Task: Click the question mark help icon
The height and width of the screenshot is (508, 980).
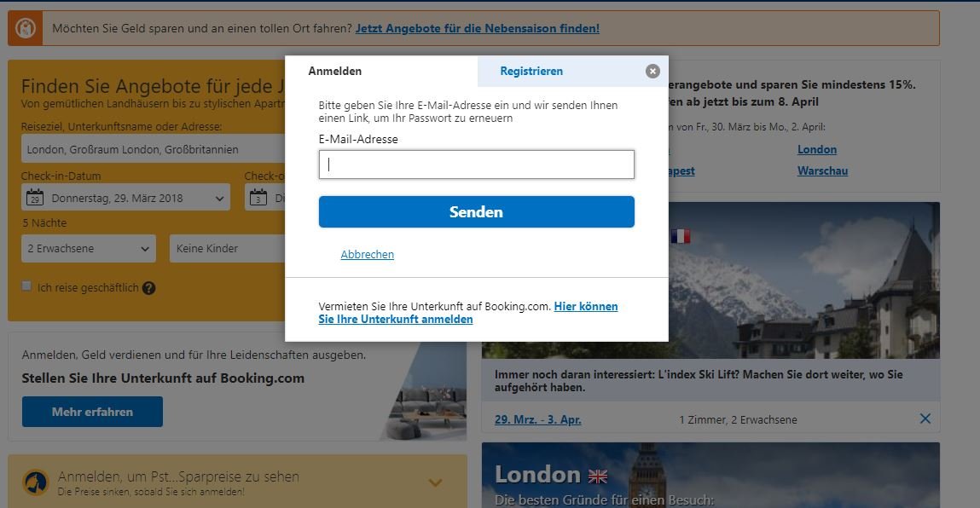Action: (149, 288)
